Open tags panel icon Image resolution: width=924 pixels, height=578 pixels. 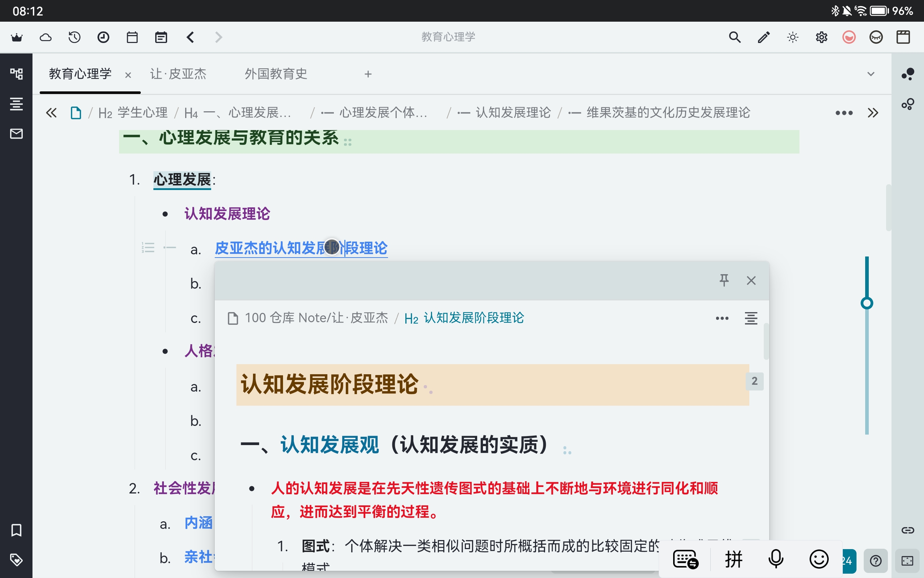[16, 560]
